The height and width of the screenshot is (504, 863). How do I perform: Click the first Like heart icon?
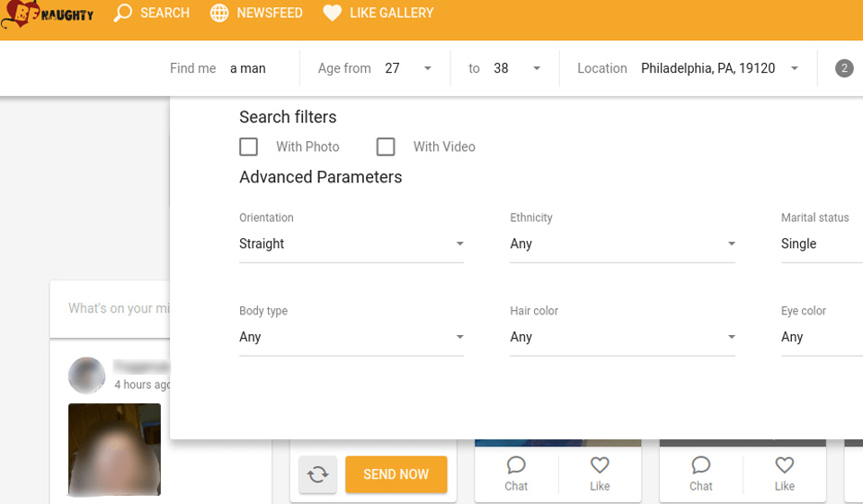(600, 465)
